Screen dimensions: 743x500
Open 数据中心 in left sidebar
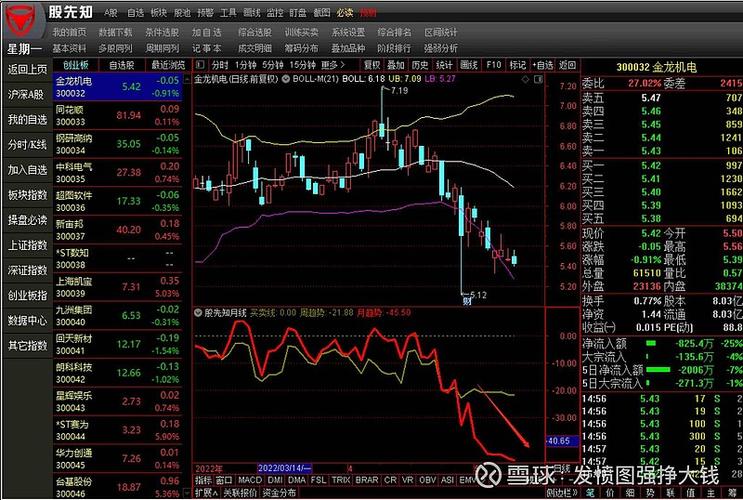pos(27,321)
